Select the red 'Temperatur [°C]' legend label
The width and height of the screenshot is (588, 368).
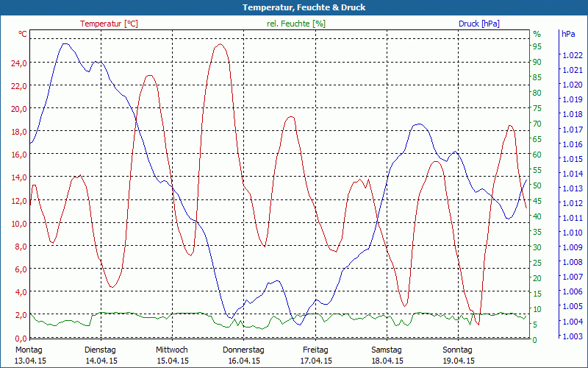pyautogui.click(x=109, y=24)
